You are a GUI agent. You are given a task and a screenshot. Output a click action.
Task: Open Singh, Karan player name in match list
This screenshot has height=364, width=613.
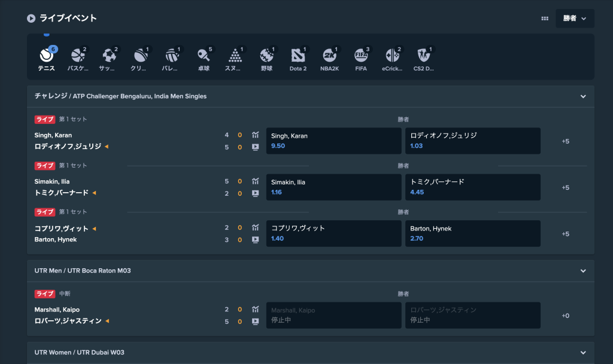click(x=53, y=135)
